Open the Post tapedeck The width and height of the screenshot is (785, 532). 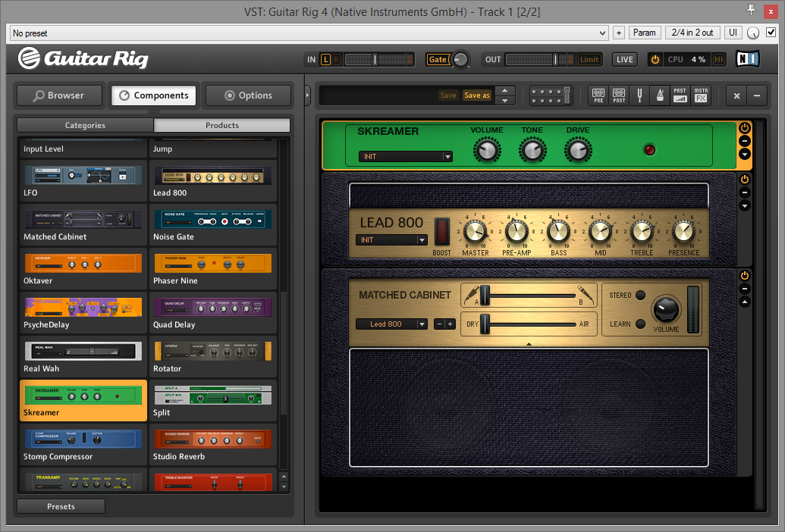click(619, 95)
